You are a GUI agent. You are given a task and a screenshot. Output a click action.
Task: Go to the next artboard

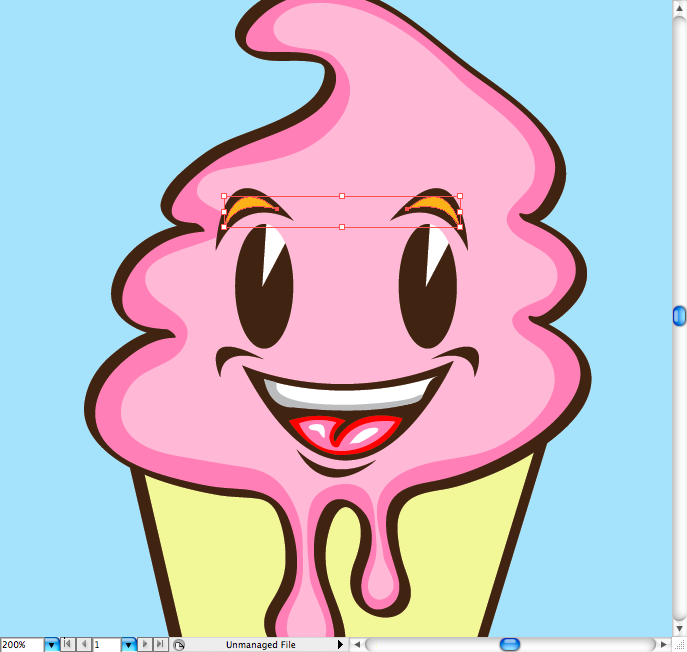(x=146, y=645)
